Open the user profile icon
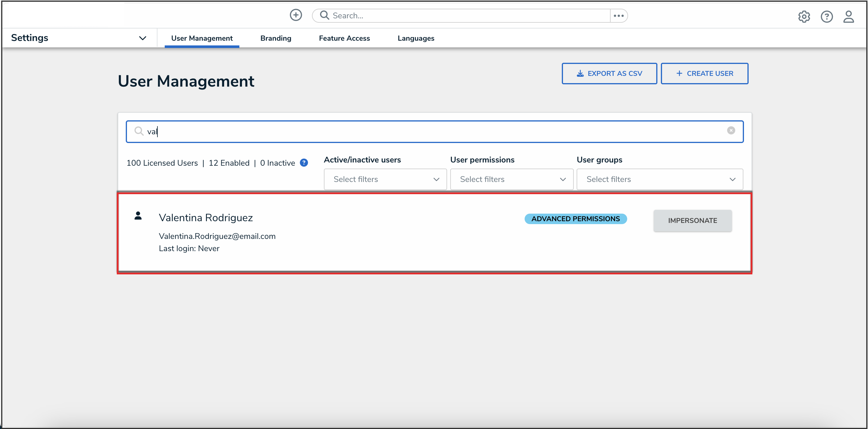 click(x=848, y=17)
